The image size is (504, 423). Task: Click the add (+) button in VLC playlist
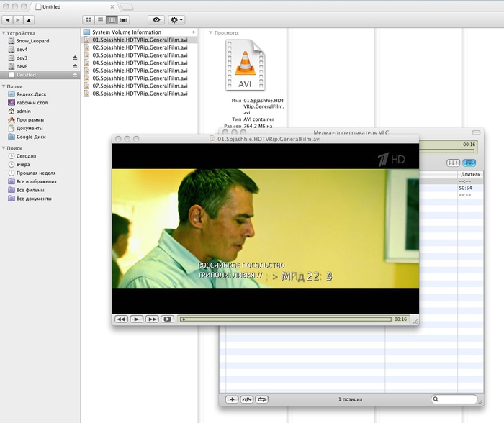[232, 399]
